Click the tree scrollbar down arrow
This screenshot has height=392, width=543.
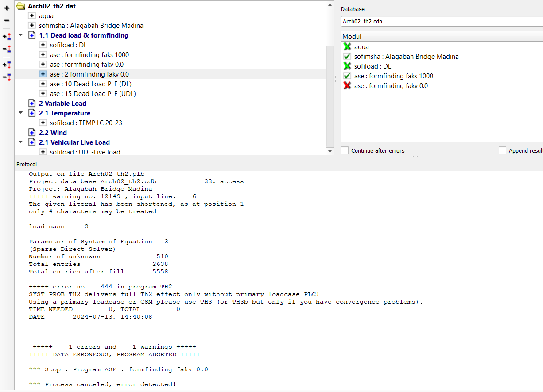(x=330, y=151)
